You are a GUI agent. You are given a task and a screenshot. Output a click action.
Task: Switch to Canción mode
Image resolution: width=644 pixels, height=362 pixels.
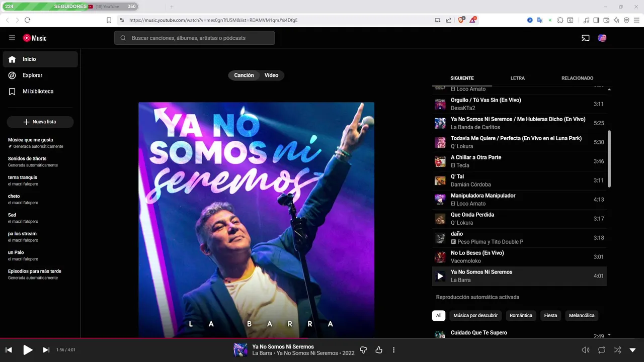coord(244,75)
